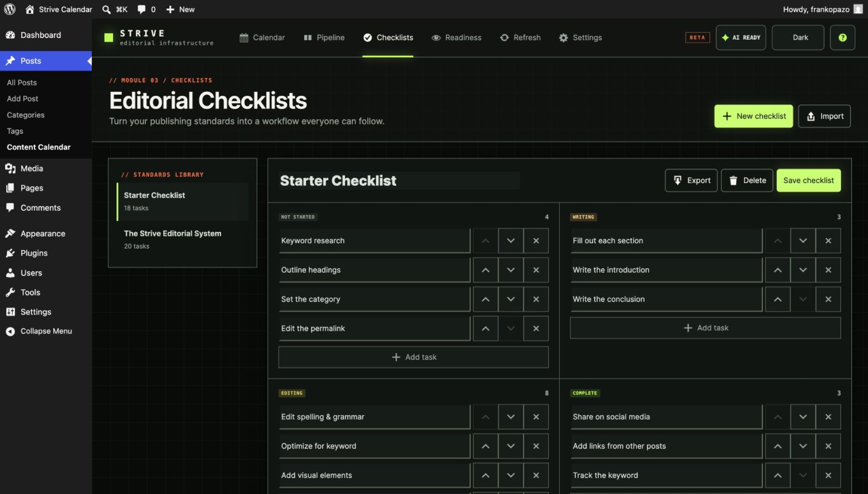Viewport: 868px width, 494px height.
Task: Click the search icon in admin bar
Action: [x=115, y=9]
